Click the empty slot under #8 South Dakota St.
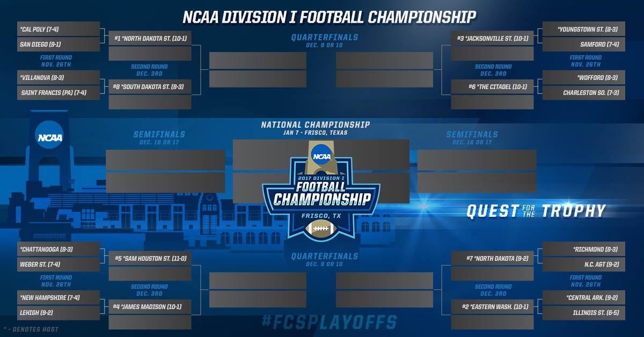 [150, 102]
